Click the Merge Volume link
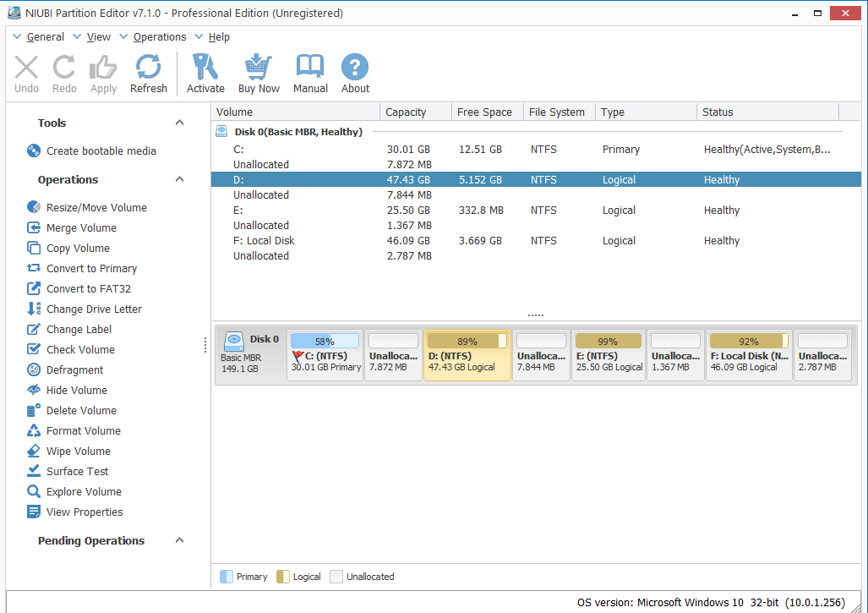Viewport: 868px width, 613px height. point(81,227)
